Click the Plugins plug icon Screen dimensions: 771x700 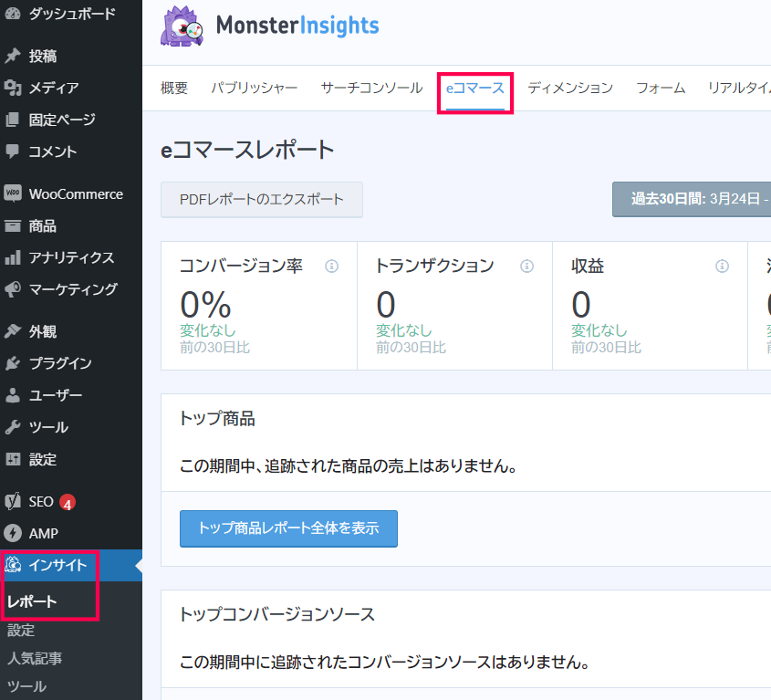click(13, 363)
